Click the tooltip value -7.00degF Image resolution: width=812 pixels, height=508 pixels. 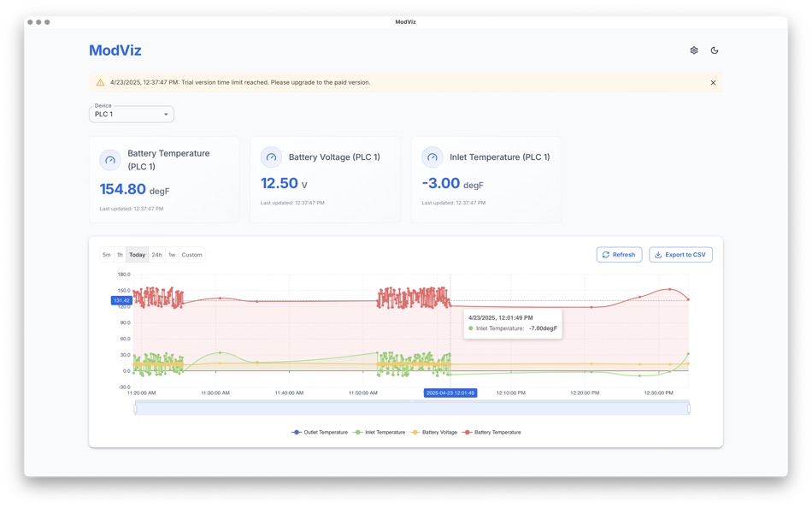click(543, 328)
